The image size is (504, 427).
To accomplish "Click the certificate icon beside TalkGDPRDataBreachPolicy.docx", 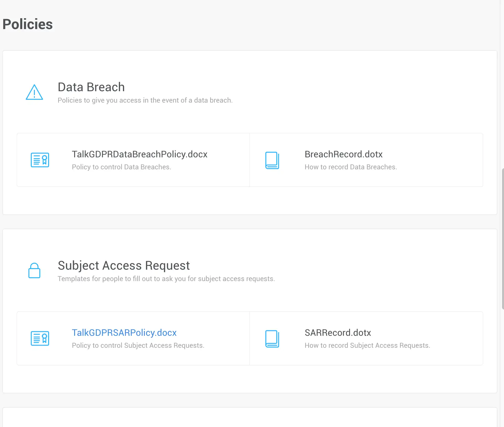I will [x=40, y=160].
